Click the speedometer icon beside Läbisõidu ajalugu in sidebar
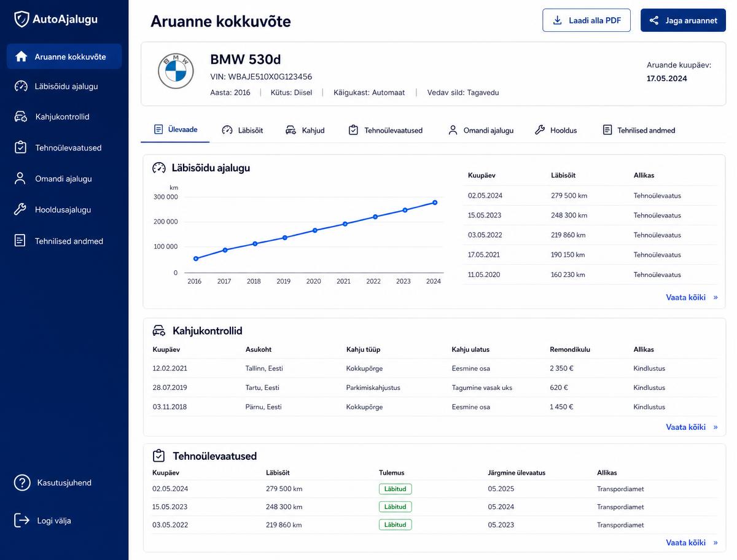Screen dimensions: 737x560 click(x=21, y=87)
